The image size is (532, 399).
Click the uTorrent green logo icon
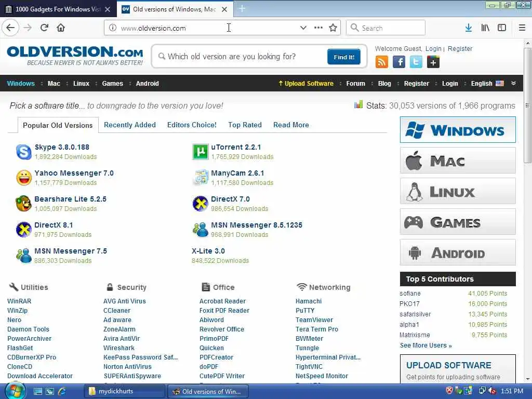(200, 152)
